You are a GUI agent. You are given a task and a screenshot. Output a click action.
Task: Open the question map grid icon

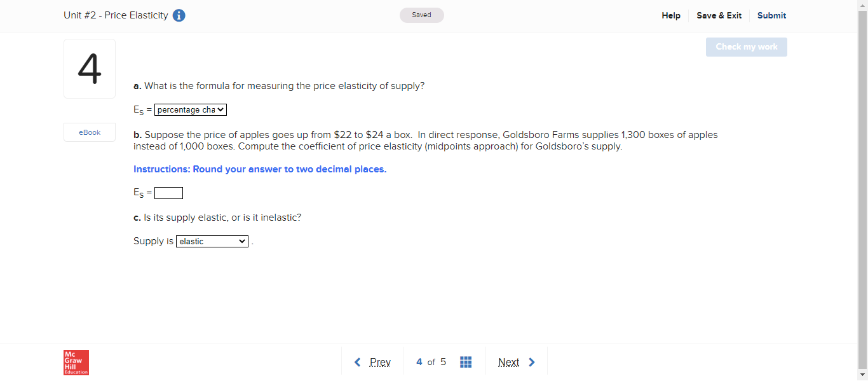(466, 361)
